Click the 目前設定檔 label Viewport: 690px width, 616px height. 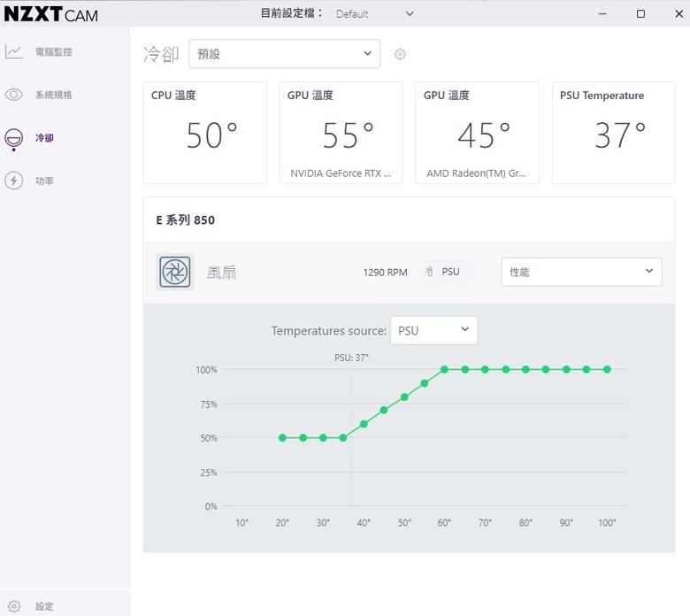pos(291,13)
